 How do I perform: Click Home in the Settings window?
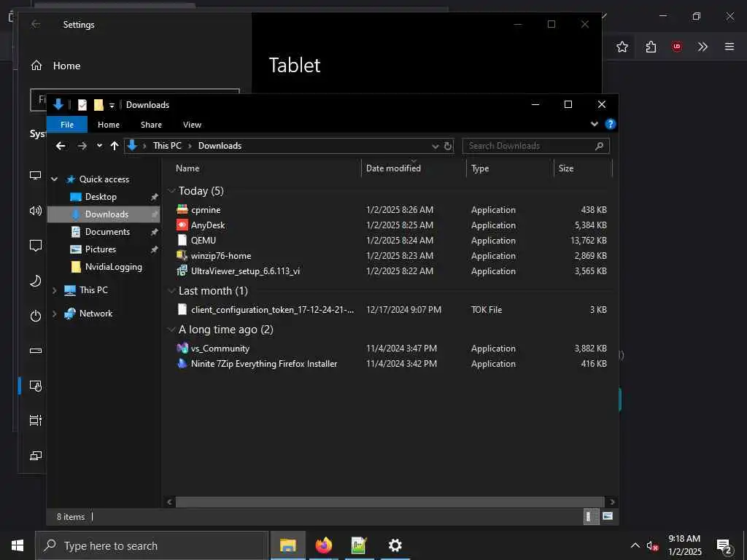tap(66, 66)
